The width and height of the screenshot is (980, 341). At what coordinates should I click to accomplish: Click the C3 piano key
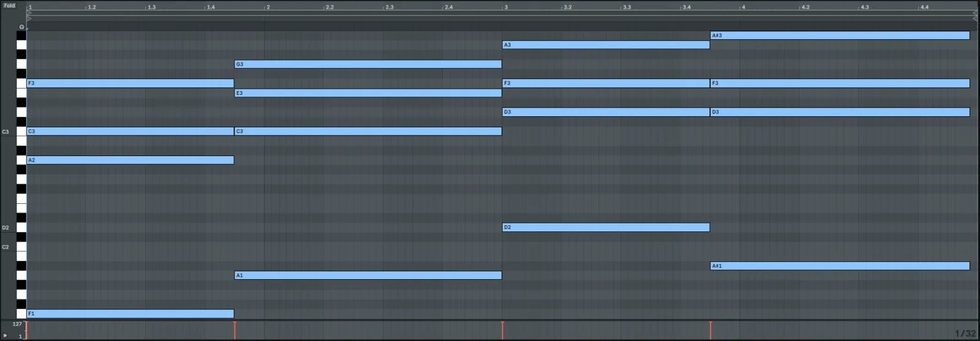[21, 131]
